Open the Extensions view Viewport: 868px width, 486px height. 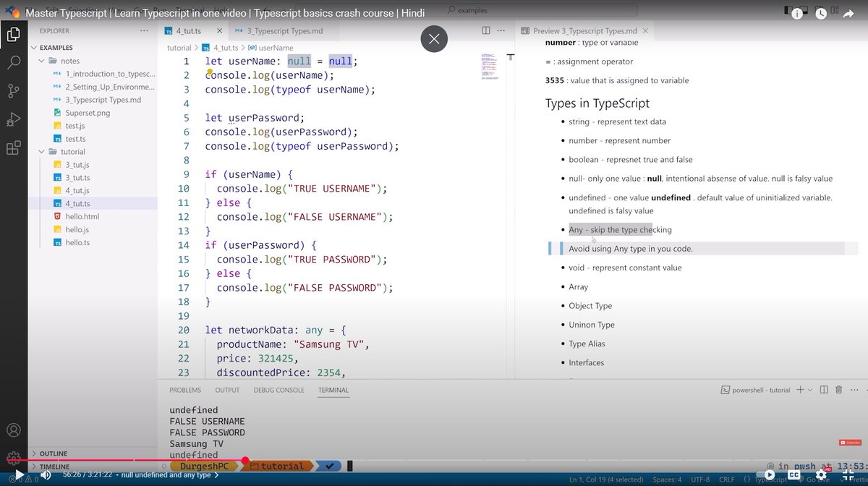click(x=13, y=148)
